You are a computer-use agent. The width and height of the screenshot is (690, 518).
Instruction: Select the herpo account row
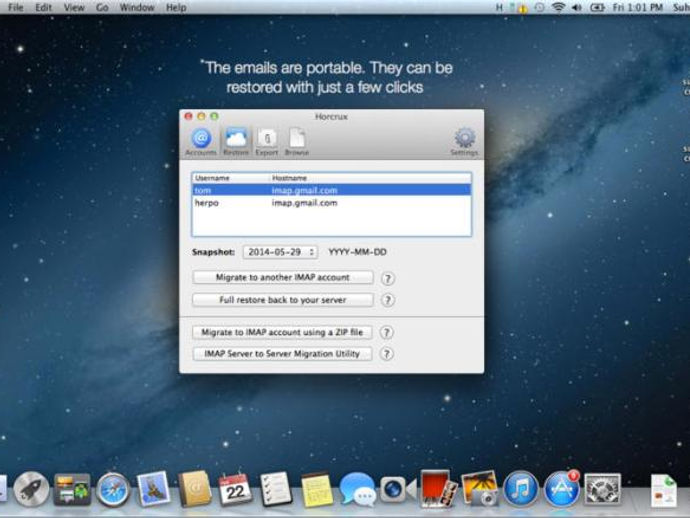click(x=331, y=203)
